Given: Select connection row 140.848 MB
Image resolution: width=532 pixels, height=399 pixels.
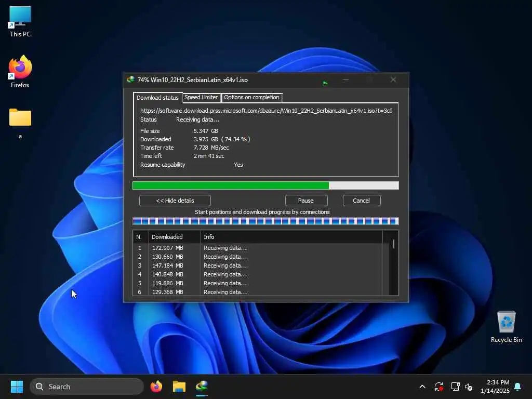Looking at the screenshot, I should pos(258,274).
